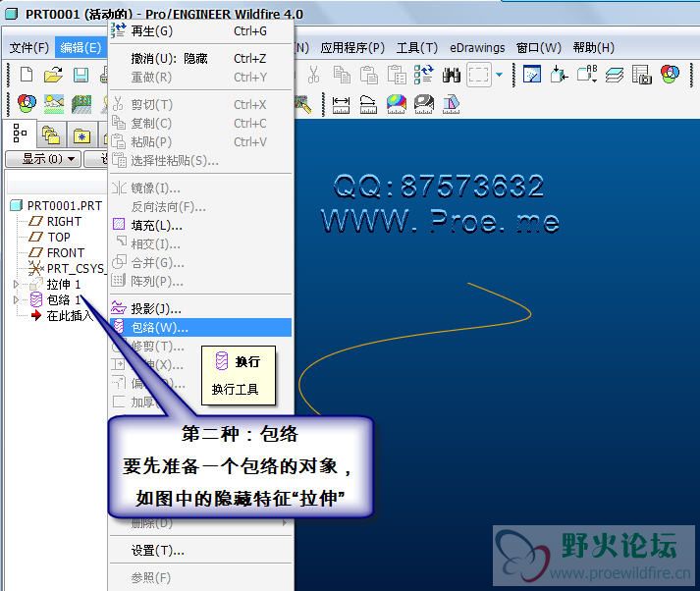700x591 pixels.
Task: Select PRT0001.PRT in model tree
Action: coord(64,205)
